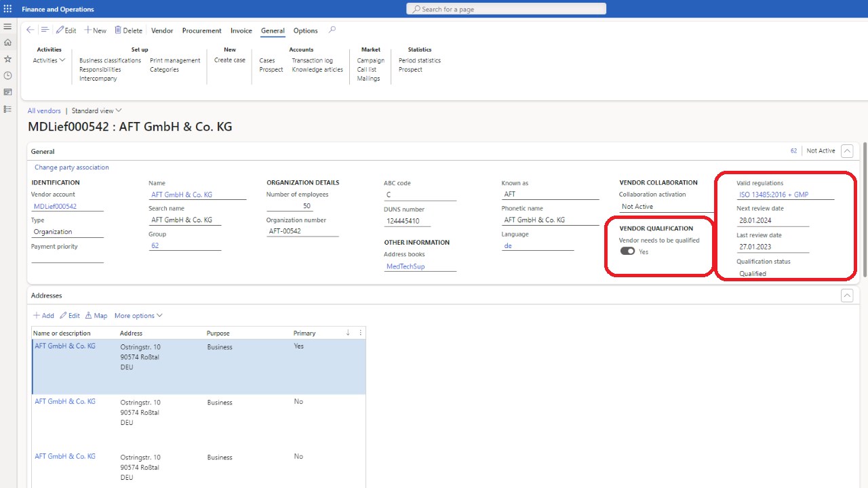This screenshot has width=868, height=488.
Task: Click the DUNS number field
Action: tap(407, 221)
